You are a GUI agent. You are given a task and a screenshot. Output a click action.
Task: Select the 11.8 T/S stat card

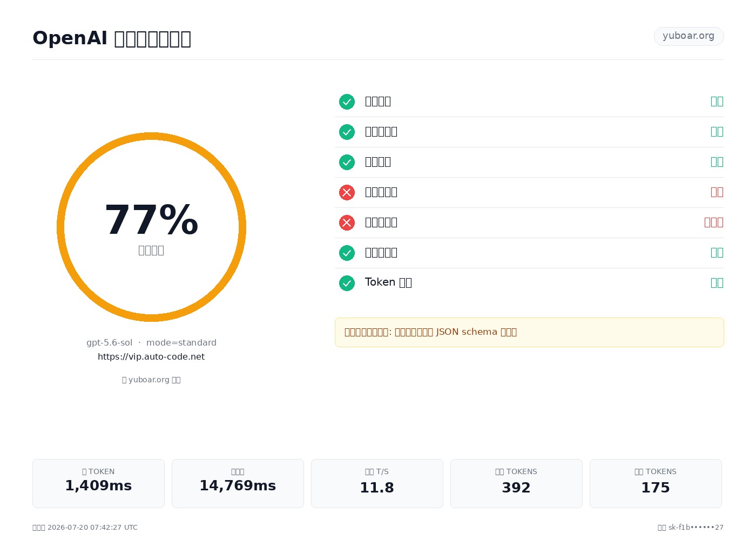[377, 483]
